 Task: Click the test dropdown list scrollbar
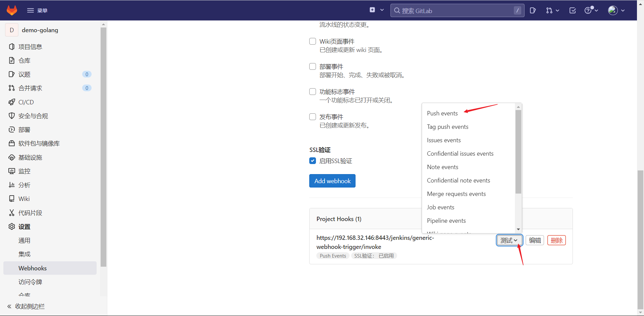[x=518, y=152]
